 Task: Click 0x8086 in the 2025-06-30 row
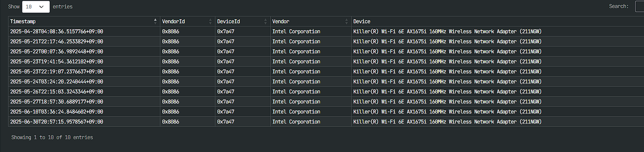pyautogui.click(x=171, y=122)
